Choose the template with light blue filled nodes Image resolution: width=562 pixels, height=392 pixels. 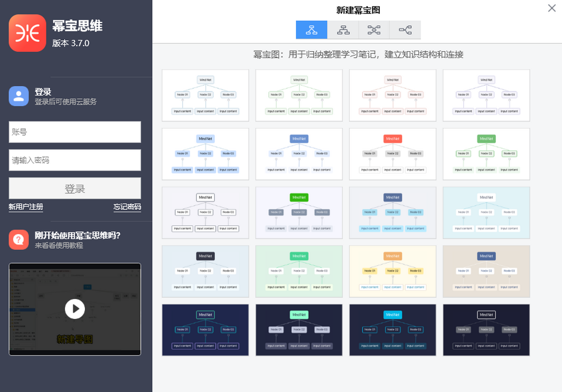click(x=205, y=154)
